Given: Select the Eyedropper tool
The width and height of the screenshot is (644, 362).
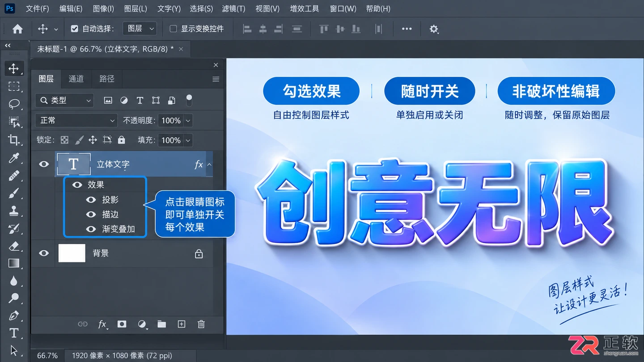Looking at the screenshot, I should pos(14,158).
